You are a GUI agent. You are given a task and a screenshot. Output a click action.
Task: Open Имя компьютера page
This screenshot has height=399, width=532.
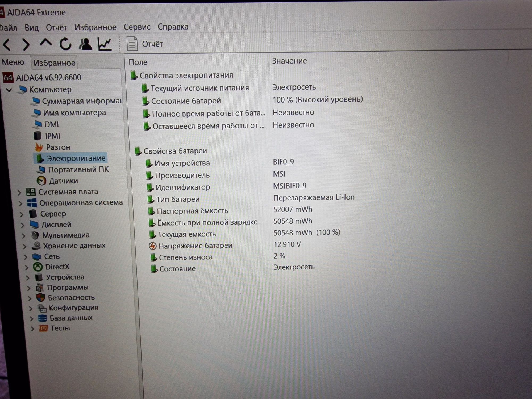69,113
